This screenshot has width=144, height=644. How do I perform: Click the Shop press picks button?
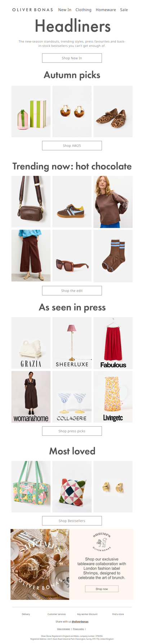pyautogui.click(x=72, y=431)
